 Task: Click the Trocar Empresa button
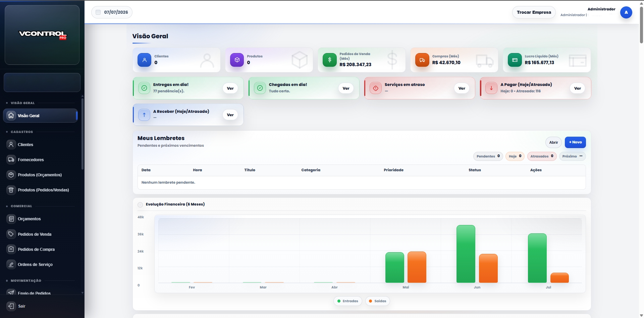tap(534, 12)
